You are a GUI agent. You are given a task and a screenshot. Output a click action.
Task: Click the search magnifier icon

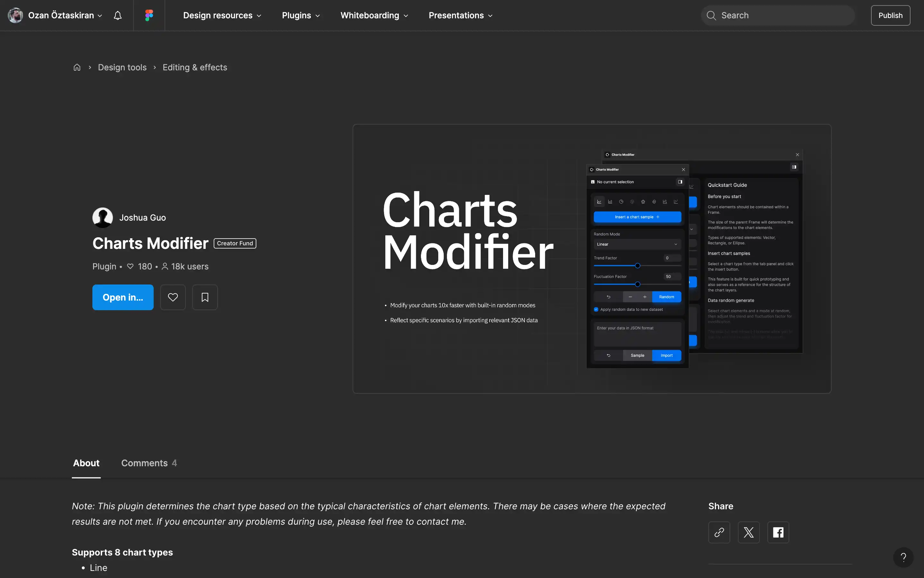click(x=711, y=15)
